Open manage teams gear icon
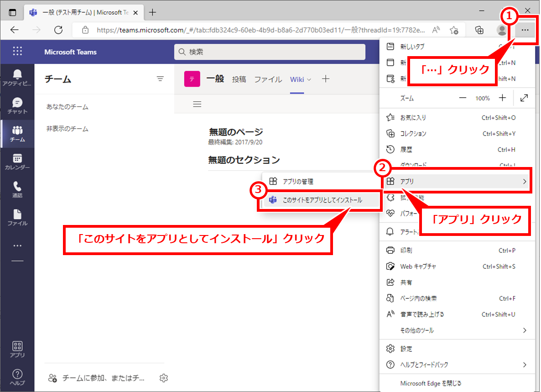541x392 pixels. tap(164, 378)
